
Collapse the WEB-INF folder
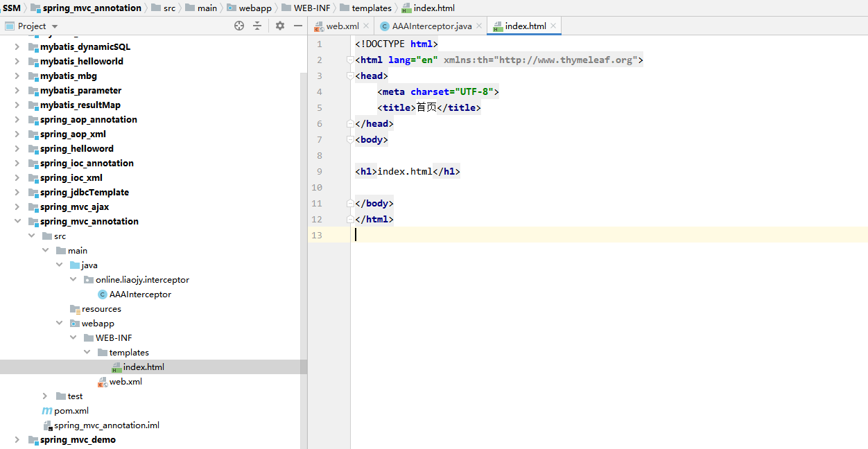(x=73, y=337)
